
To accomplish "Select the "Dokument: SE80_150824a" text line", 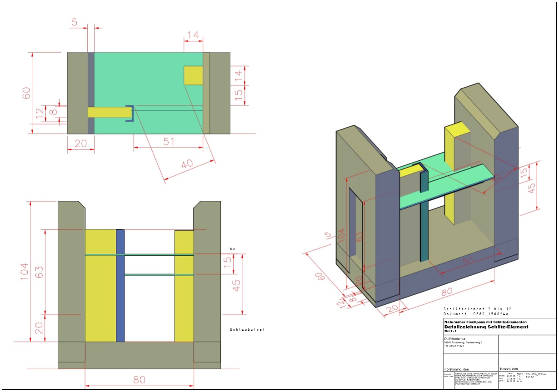I will click(475, 314).
